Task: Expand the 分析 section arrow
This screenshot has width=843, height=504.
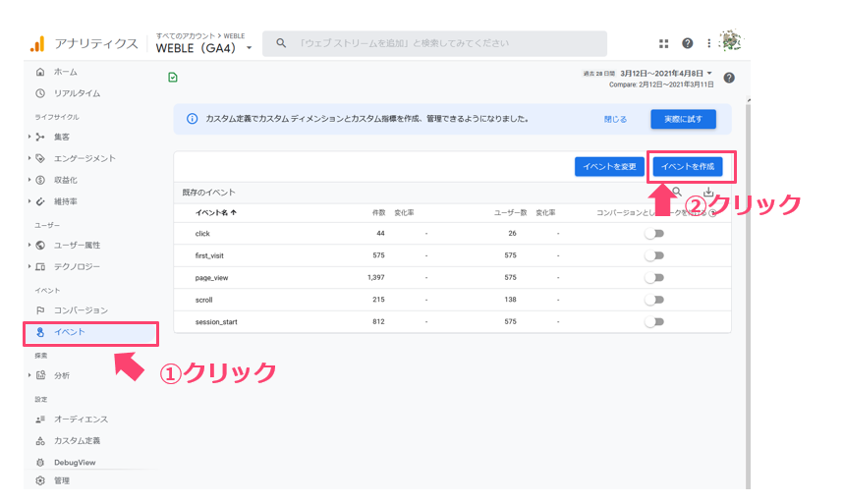Action: (x=29, y=375)
